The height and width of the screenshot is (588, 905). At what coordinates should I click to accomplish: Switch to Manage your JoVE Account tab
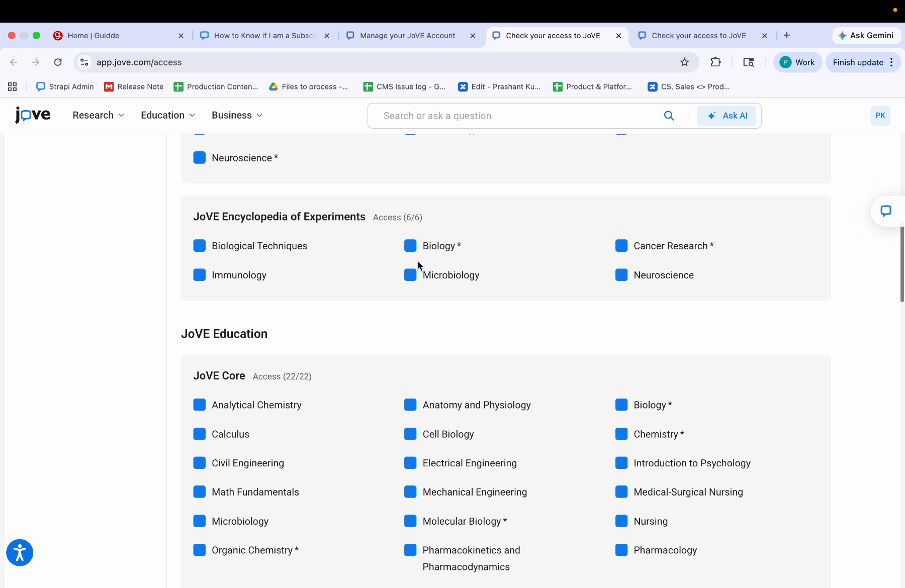pos(407,36)
